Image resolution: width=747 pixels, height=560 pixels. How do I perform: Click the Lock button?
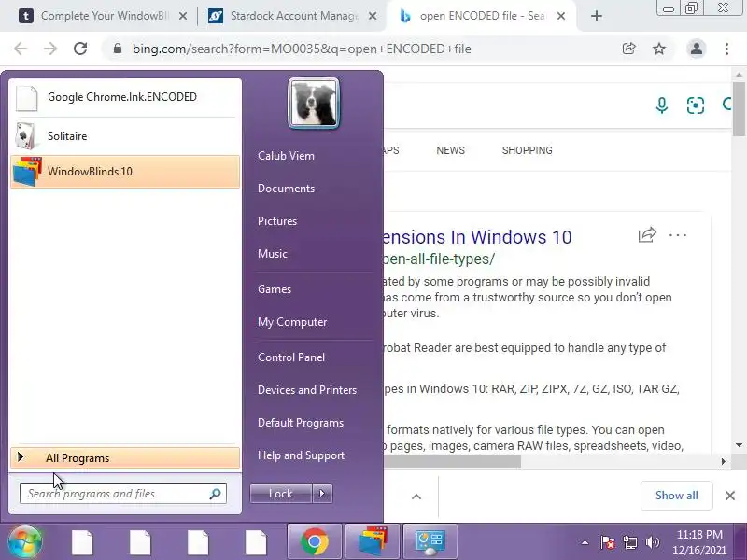(281, 494)
